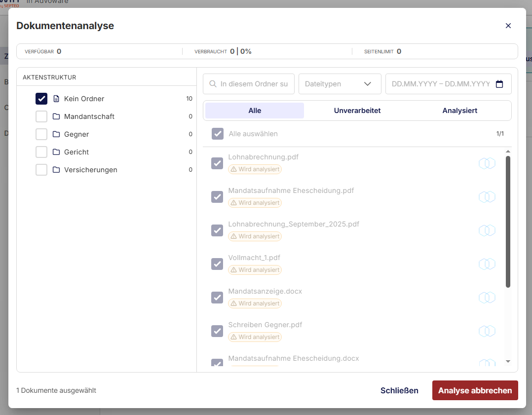Switch to the Analysiert tab
This screenshot has width=532, height=415.
tap(460, 111)
